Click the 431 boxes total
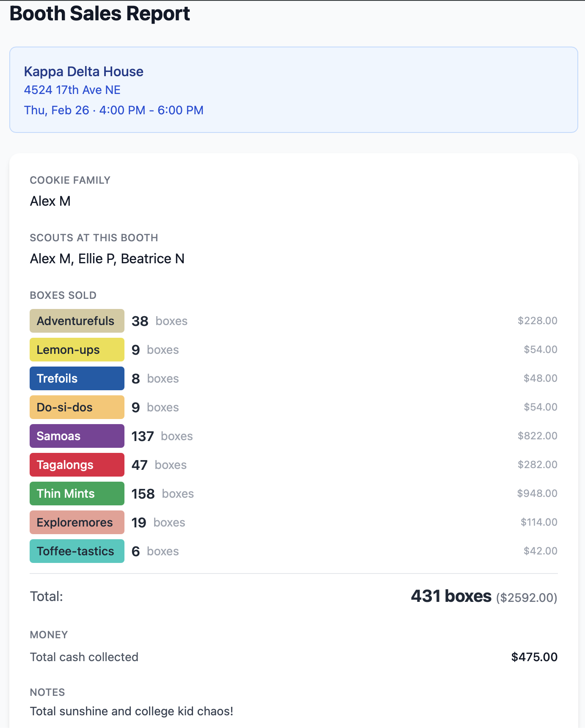Viewport: 585px width, 728px height. pyautogui.click(x=451, y=596)
